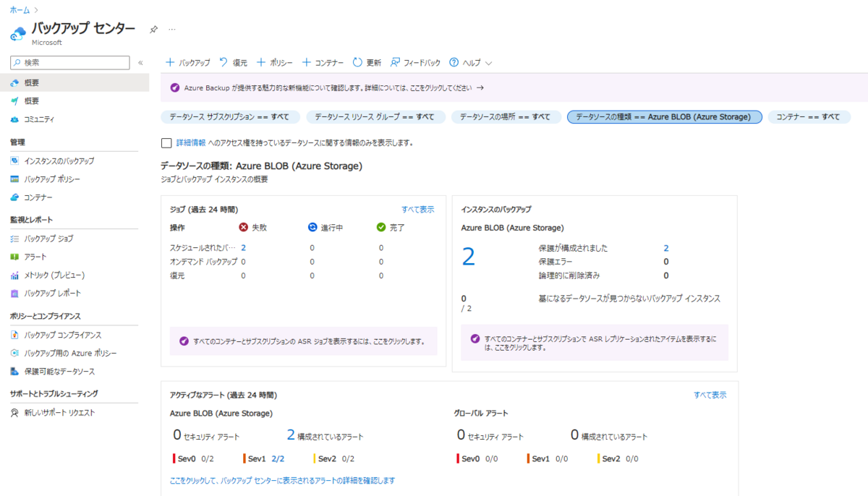Click すべて表示 in アクティブなアラート card
This screenshot has width=868, height=496.
[x=710, y=395]
